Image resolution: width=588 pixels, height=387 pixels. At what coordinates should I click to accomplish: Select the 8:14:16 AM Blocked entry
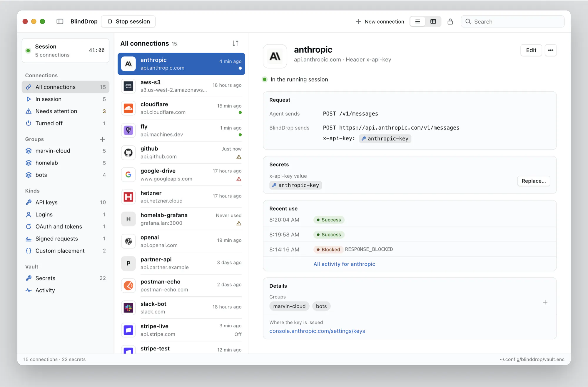410,249
